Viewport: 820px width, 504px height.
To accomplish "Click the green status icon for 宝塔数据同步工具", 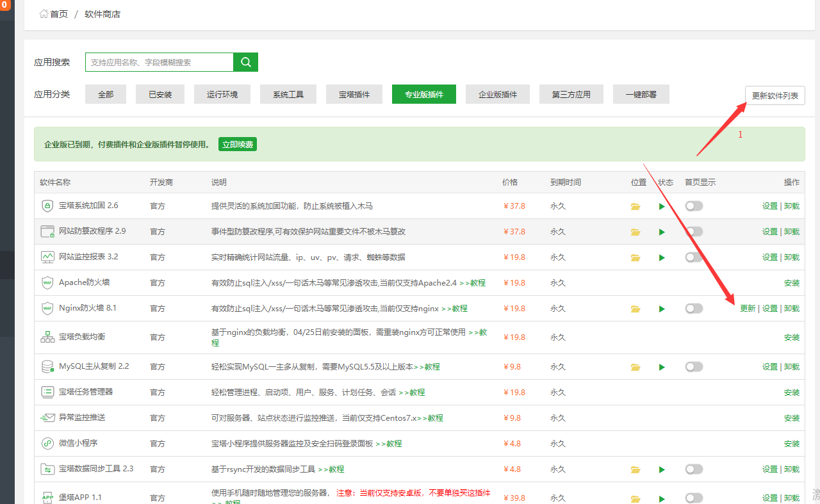I will point(662,469).
